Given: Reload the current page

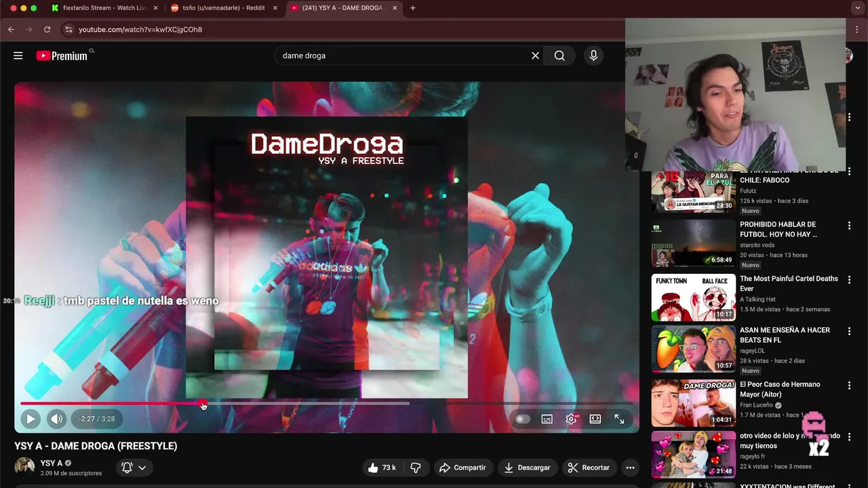Looking at the screenshot, I should (x=47, y=30).
